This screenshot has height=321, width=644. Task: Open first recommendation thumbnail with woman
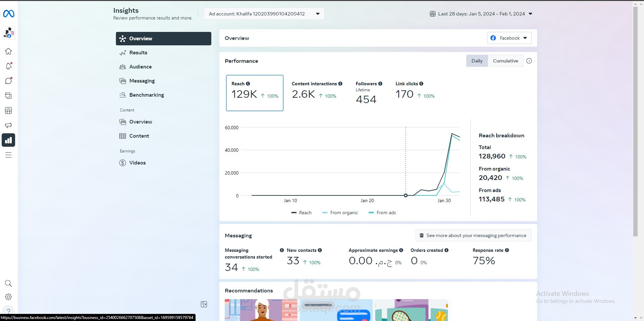261,310
